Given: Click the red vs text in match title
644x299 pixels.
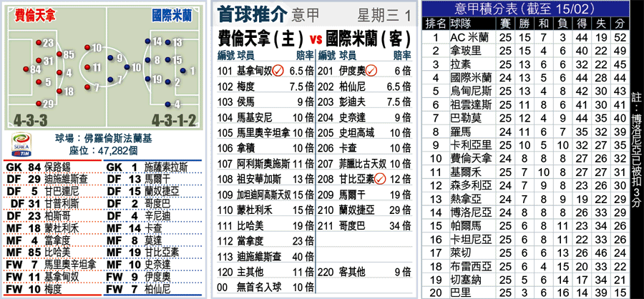Looking at the screenshot, I should tap(315, 39).
